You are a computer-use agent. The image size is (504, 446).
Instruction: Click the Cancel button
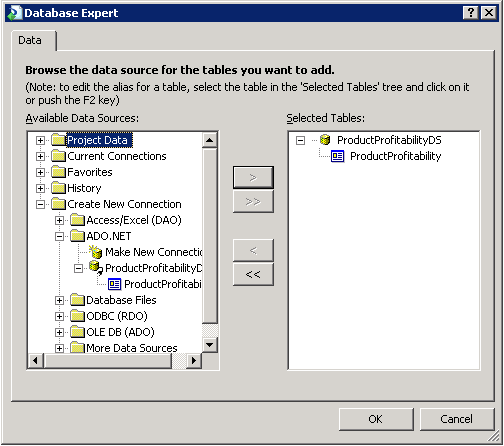click(x=457, y=419)
